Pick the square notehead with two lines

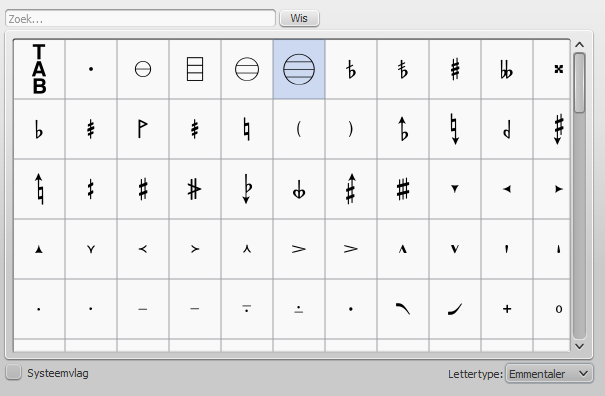pos(195,69)
